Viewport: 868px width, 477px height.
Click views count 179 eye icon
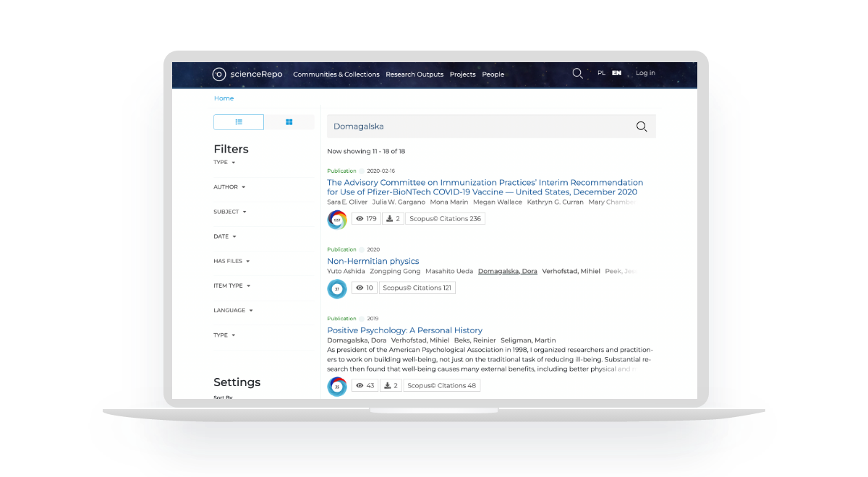click(x=359, y=218)
